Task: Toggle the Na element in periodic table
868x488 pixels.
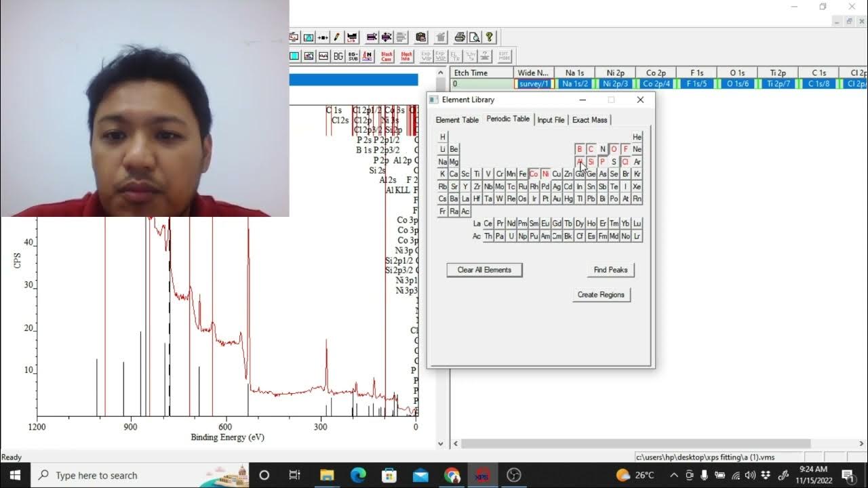Action: (x=443, y=162)
